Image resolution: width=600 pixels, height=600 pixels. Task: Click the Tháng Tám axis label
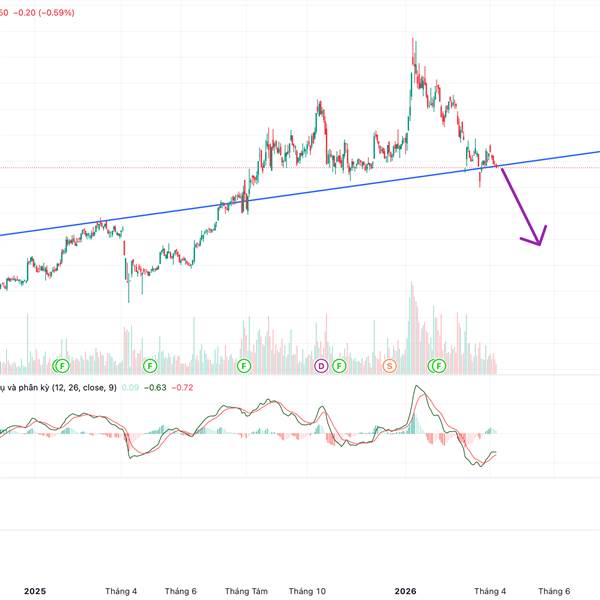pos(246,591)
